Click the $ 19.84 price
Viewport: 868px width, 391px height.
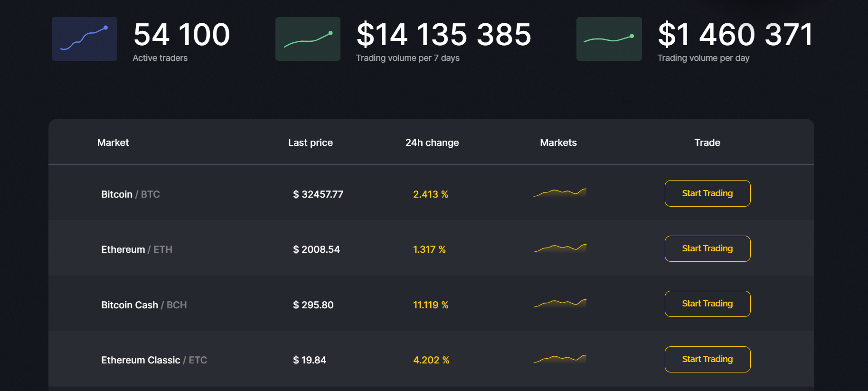310,360
